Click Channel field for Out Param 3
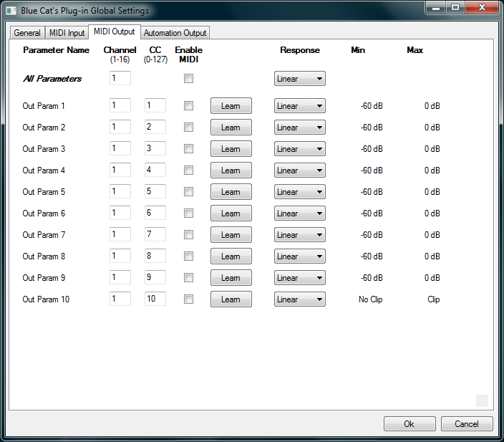Screen dimensions: 504x442 tap(120, 148)
